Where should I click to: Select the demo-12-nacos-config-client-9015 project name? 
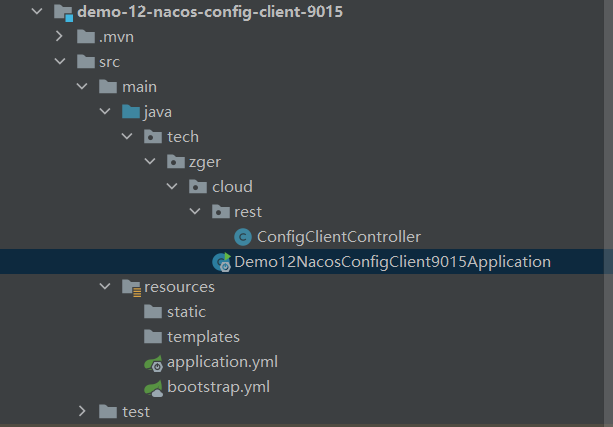tap(210, 12)
